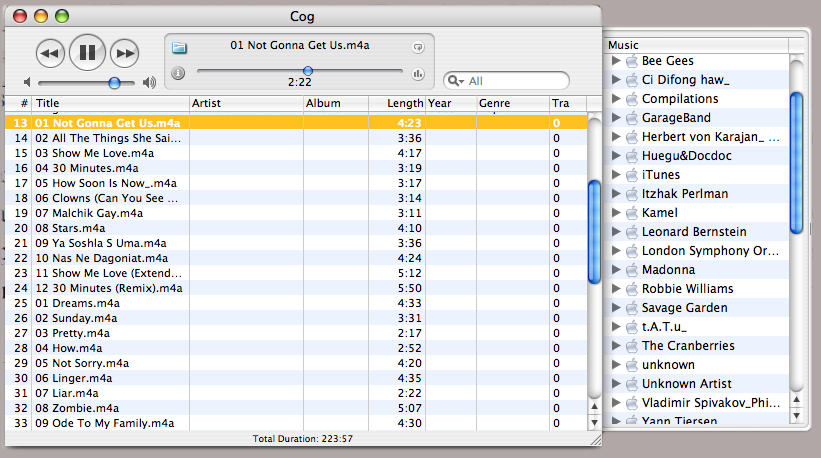The width and height of the screenshot is (821, 458).
Task: Select track 08 Stars.m4a
Action: 296,228
